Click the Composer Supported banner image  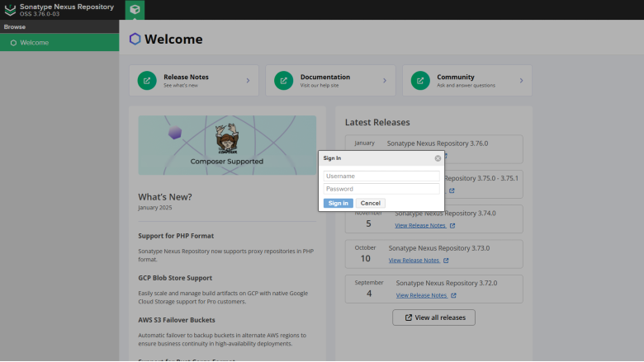227,145
